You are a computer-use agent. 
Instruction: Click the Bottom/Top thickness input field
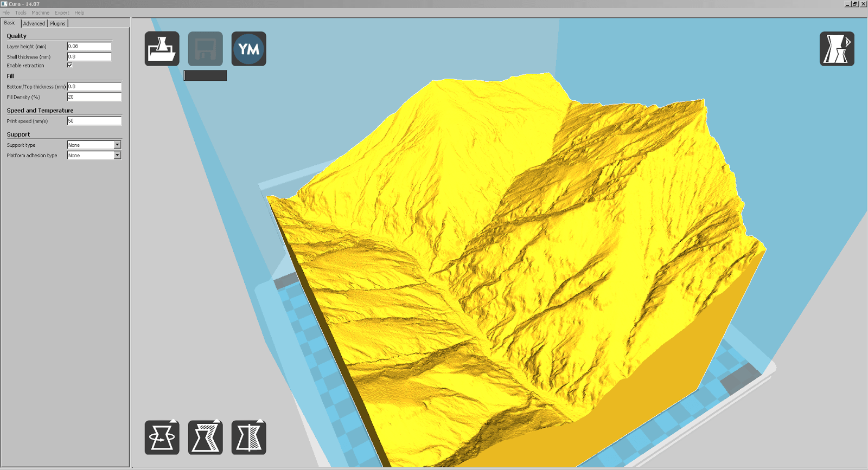[x=94, y=86]
